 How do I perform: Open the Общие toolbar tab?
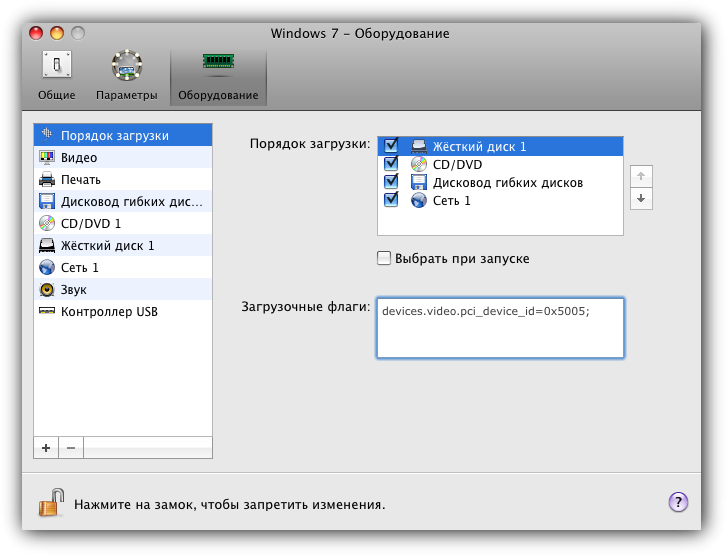point(57,77)
